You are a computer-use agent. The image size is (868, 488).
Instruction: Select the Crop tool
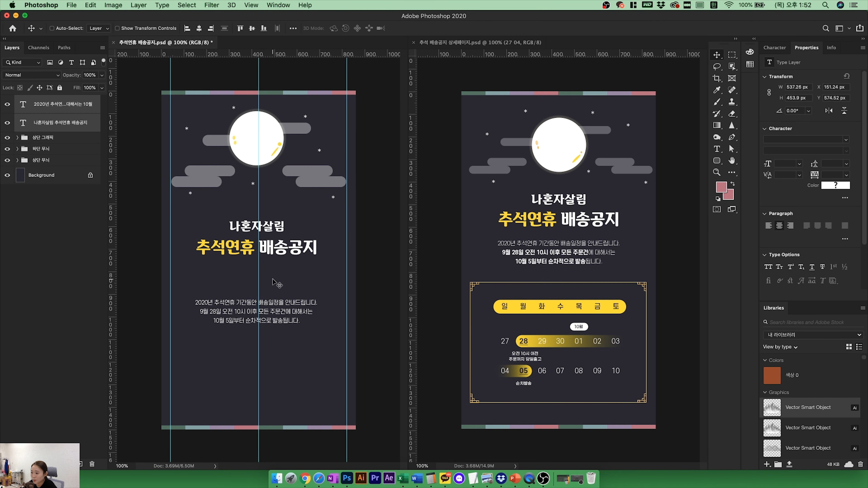coord(717,78)
